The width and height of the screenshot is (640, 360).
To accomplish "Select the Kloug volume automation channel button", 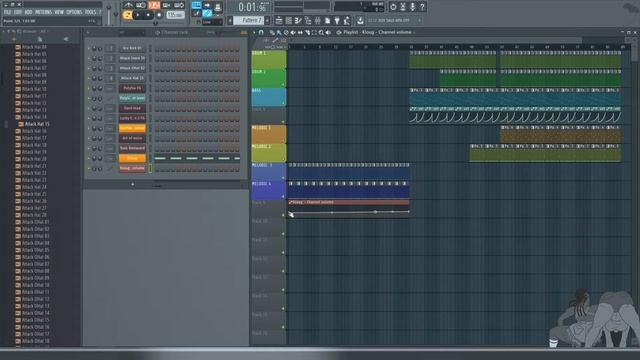I will click(x=132, y=168).
